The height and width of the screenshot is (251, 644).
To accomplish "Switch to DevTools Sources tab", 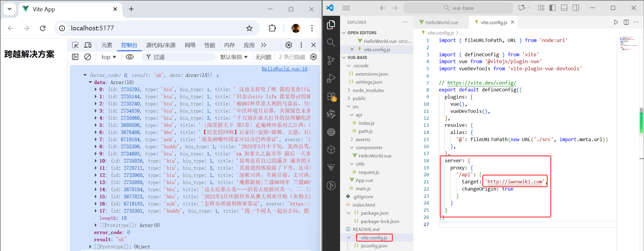I will point(161,45).
